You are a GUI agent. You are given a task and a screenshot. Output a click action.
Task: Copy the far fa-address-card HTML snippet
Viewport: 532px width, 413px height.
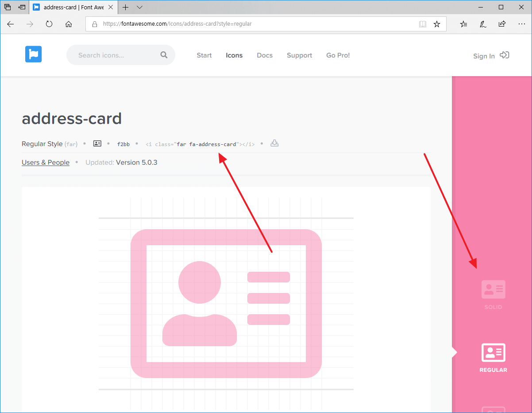pyautogui.click(x=200, y=144)
